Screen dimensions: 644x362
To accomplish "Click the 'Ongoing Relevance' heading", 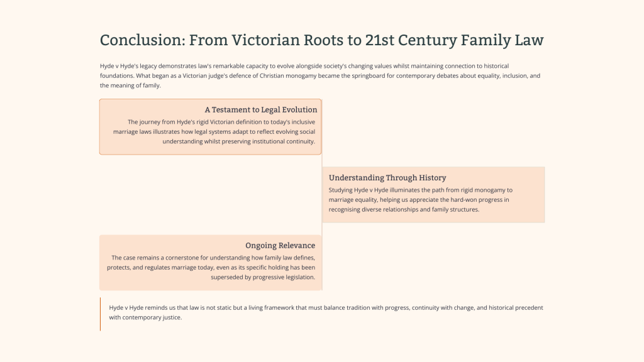I will coord(280,246).
